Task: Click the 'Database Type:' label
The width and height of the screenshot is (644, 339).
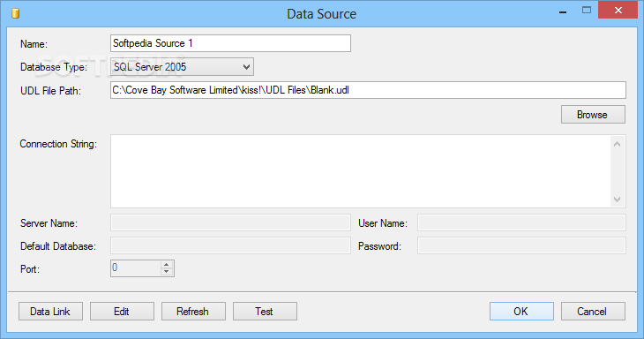Action: (54, 67)
